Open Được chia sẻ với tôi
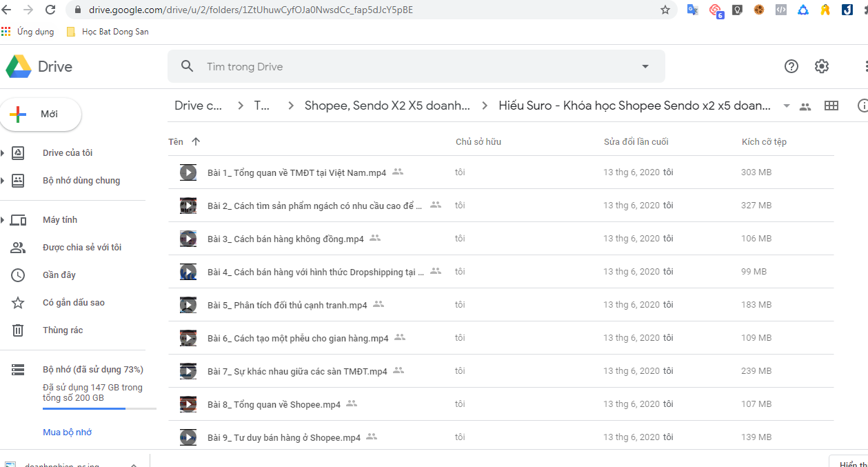 tap(82, 248)
